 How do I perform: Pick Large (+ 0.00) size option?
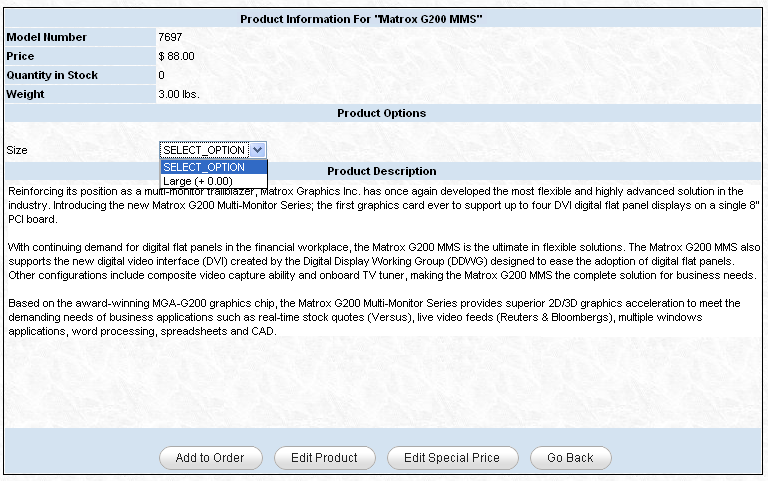click(214, 181)
